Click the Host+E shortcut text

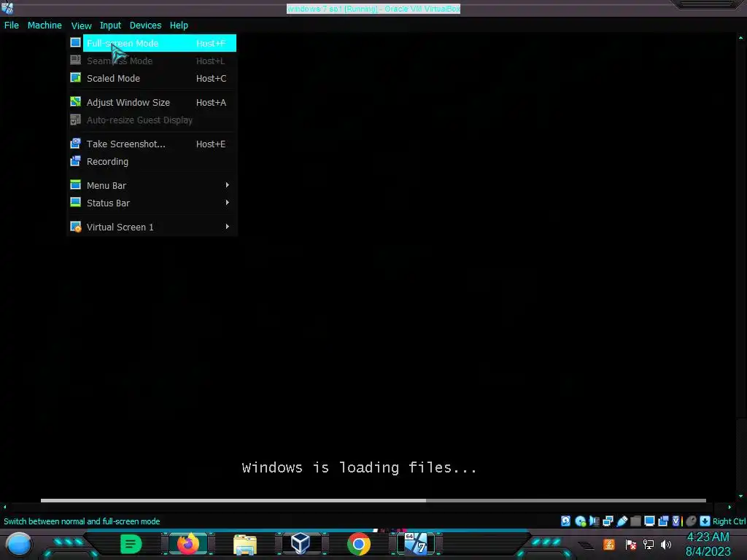[x=211, y=144]
